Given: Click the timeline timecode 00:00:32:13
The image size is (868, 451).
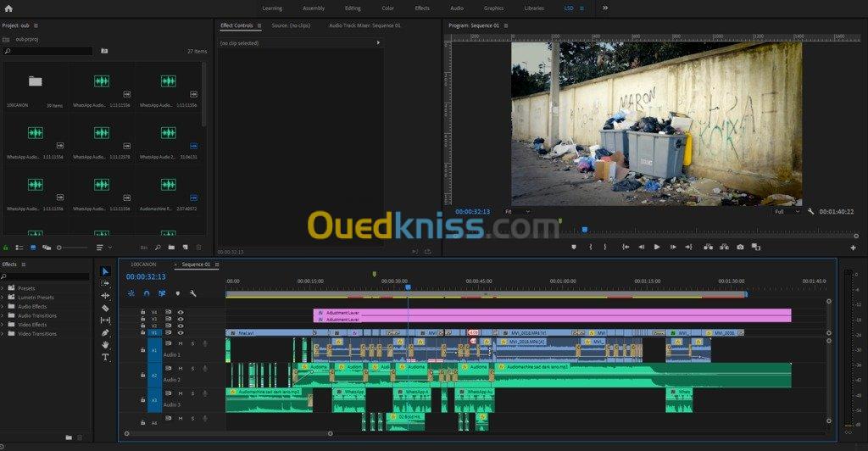Looking at the screenshot, I should coord(146,276).
